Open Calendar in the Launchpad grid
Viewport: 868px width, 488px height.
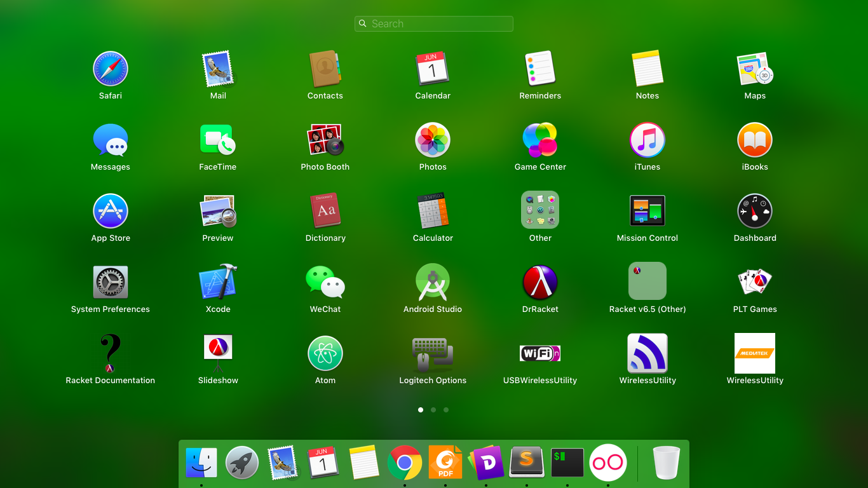433,69
